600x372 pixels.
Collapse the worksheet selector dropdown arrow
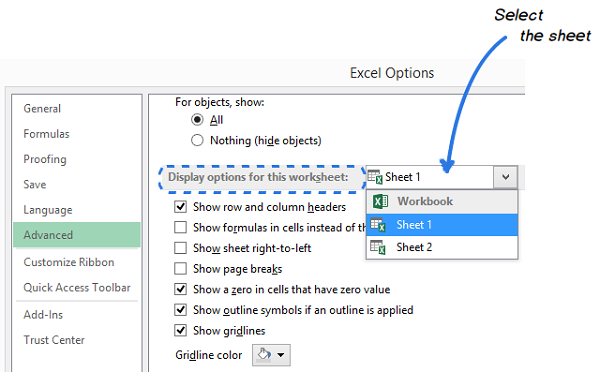click(505, 177)
